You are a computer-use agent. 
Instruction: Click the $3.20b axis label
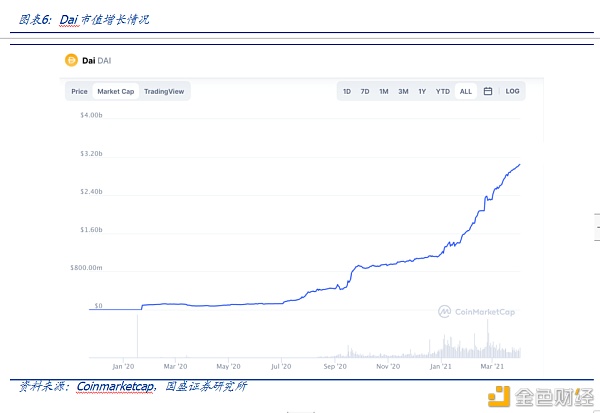tap(91, 153)
